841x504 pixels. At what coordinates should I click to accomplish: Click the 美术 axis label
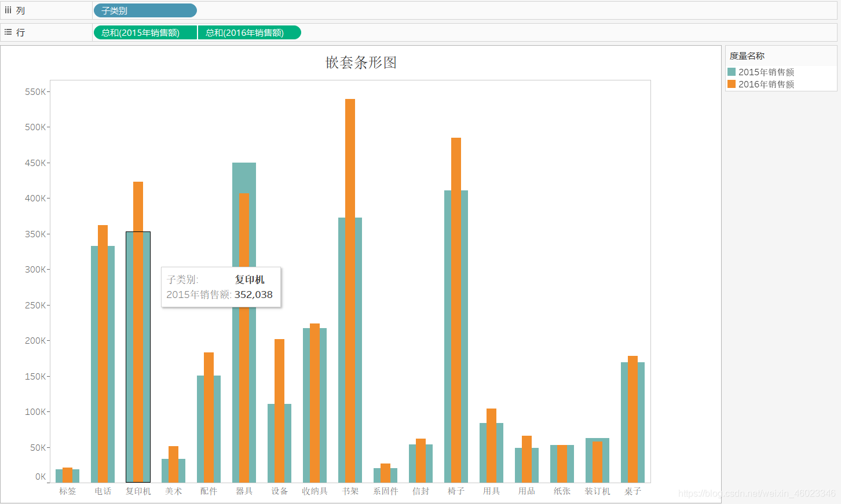(174, 491)
